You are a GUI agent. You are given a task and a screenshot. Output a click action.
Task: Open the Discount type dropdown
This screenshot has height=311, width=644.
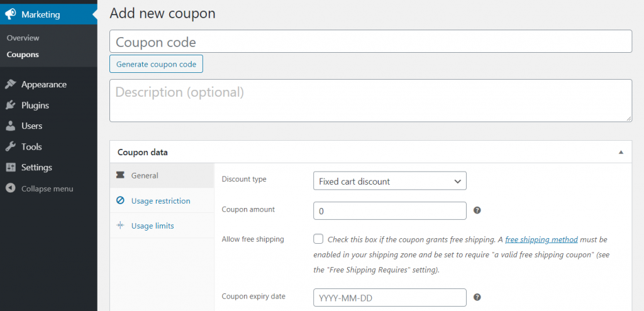pyautogui.click(x=389, y=181)
